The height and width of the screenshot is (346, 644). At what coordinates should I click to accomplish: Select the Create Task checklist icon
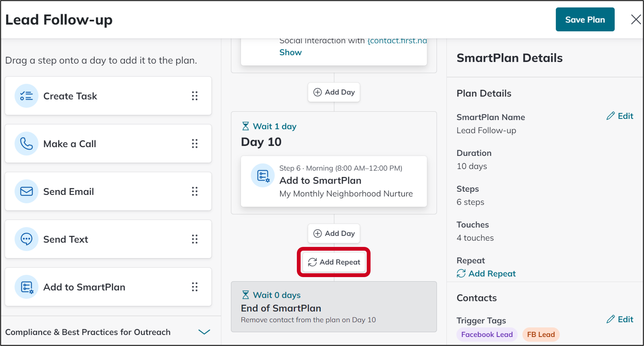click(26, 96)
